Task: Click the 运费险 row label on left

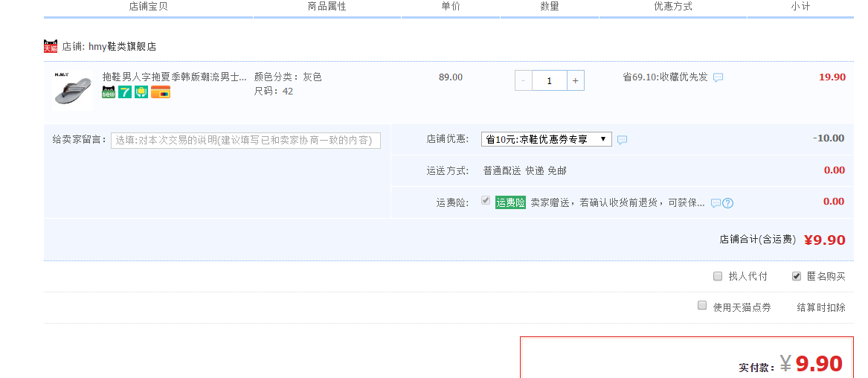Action: click(452, 202)
